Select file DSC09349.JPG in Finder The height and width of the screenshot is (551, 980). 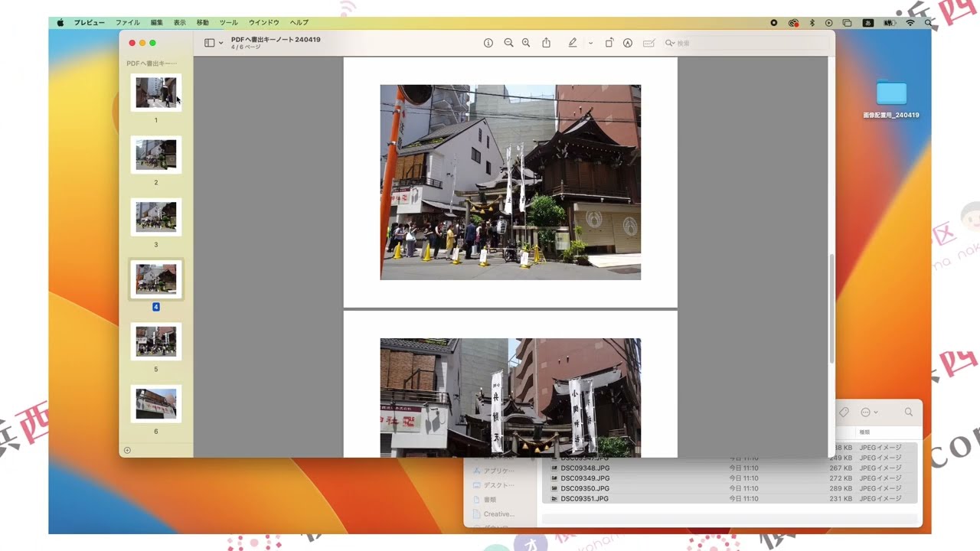coord(585,478)
